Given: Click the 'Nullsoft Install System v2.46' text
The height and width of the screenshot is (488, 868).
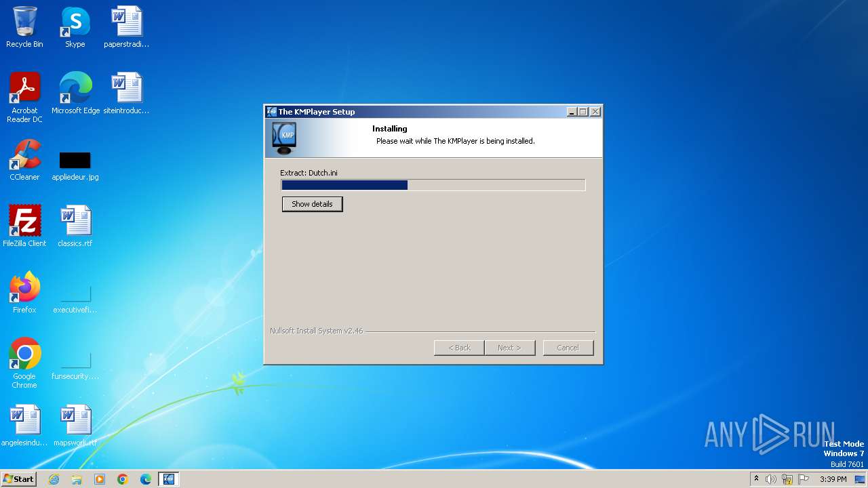Looking at the screenshot, I should (x=317, y=331).
